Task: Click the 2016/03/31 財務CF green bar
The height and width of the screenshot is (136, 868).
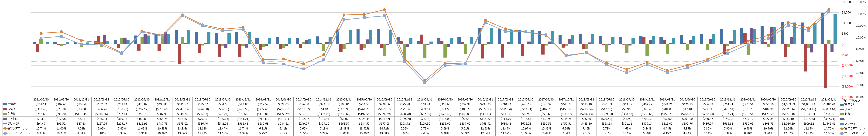Action: 425,51
